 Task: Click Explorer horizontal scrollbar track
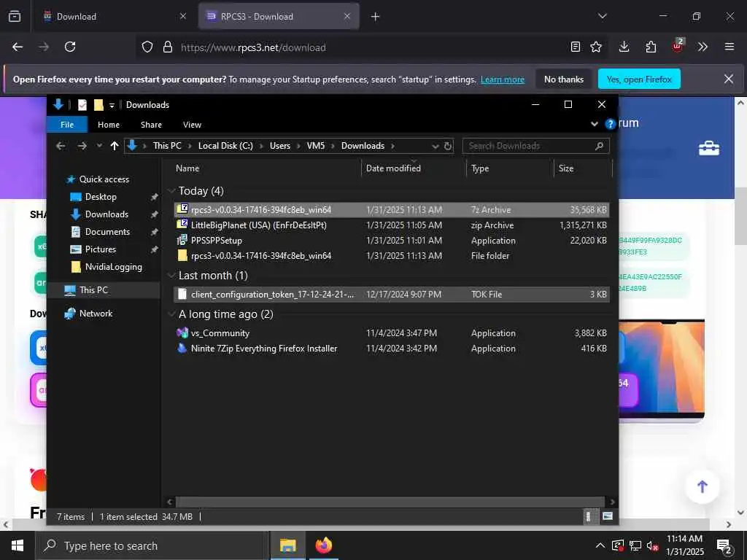[390, 502]
